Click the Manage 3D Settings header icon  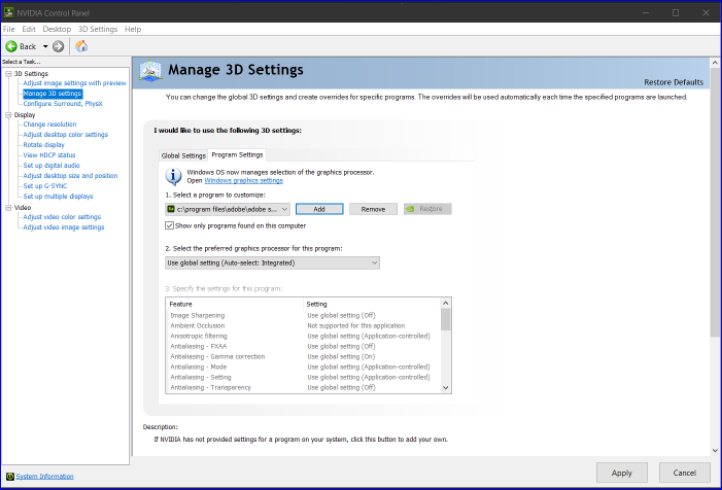[x=151, y=71]
